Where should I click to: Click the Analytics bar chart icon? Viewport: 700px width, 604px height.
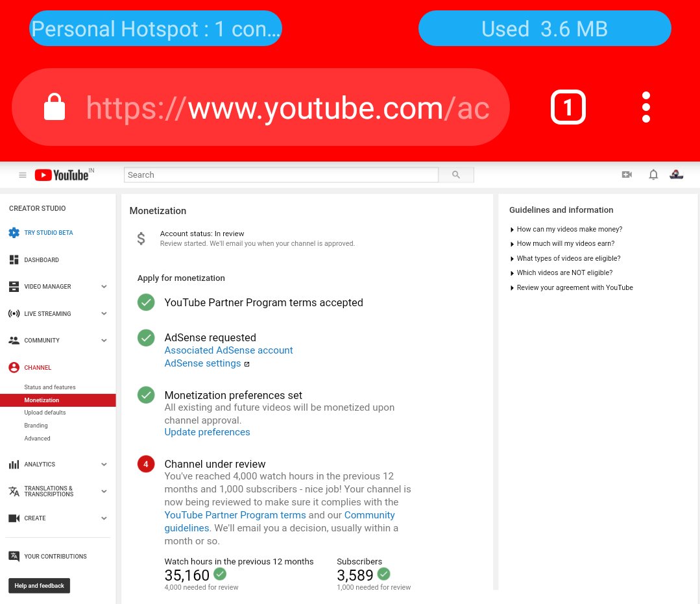14,465
